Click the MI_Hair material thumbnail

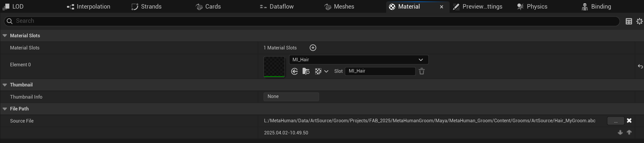pos(274,67)
